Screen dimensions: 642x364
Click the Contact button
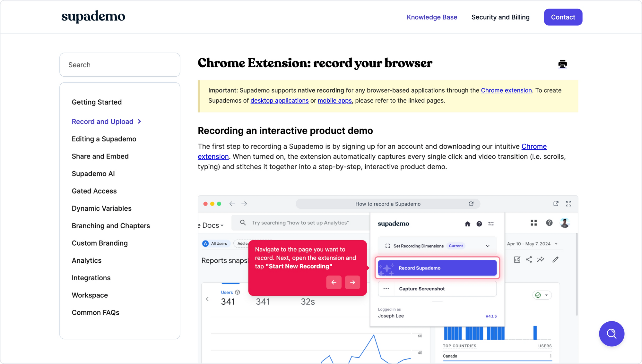coord(563,17)
